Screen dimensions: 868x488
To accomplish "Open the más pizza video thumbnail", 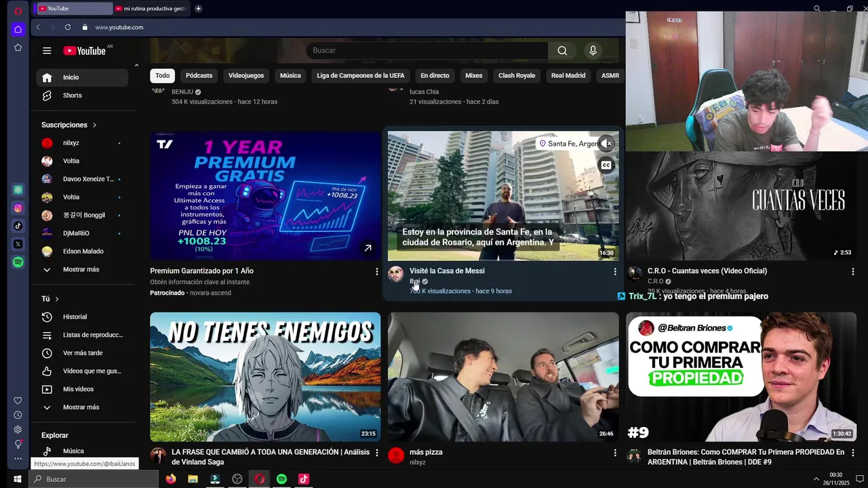I will click(x=503, y=377).
